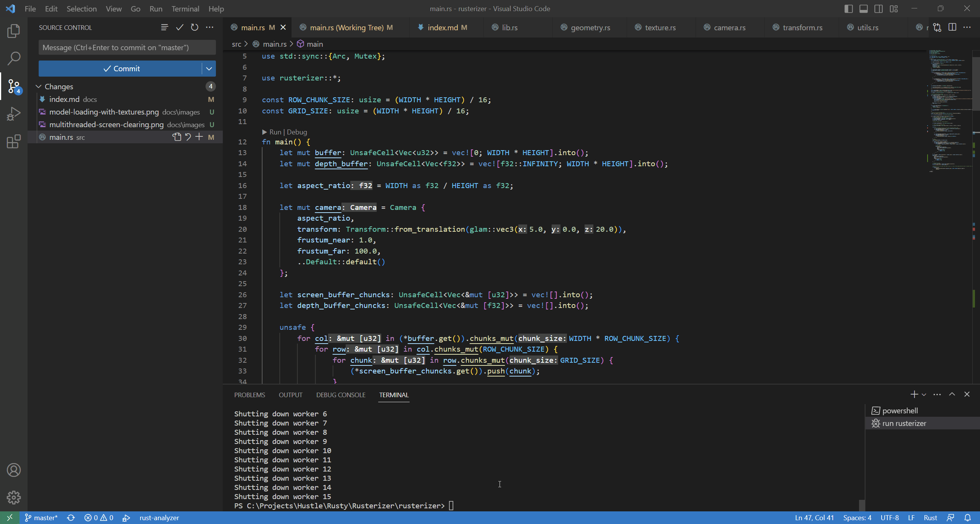Open commit options dropdown arrow
Image resolution: width=980 pixels, height=524 pixels.
pyautogui.click(x=209, y=69)
